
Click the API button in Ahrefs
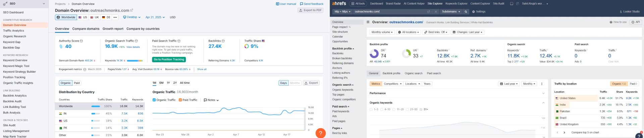[x=636, y=22]
